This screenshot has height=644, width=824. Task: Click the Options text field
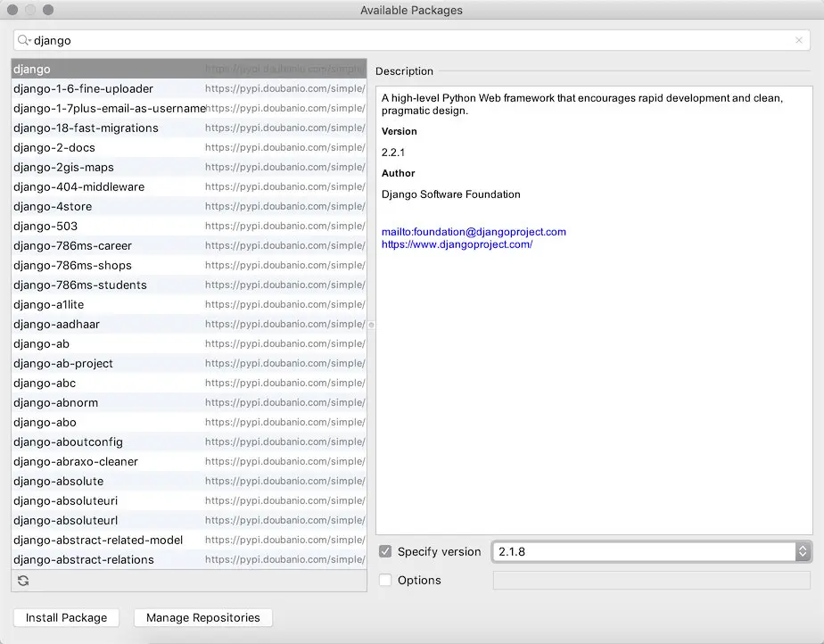coord(652,580)
